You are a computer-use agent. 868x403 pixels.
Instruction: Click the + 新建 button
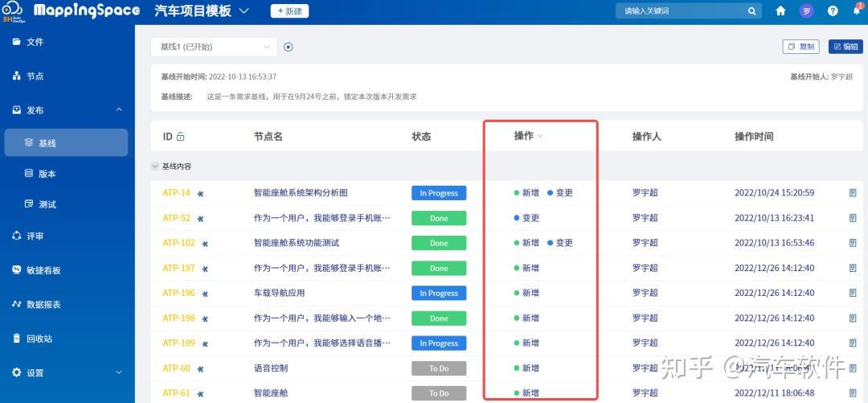(289, 11)
